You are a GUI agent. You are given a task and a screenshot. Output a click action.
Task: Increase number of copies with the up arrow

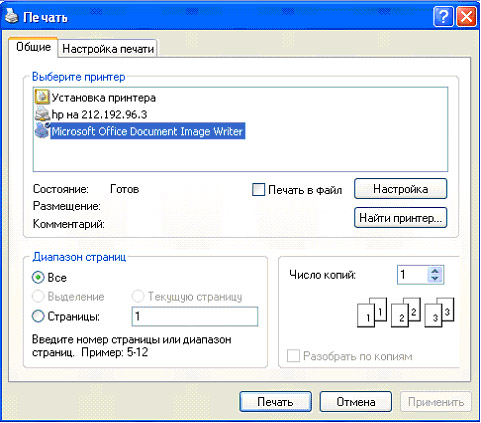tap(435, 271)
